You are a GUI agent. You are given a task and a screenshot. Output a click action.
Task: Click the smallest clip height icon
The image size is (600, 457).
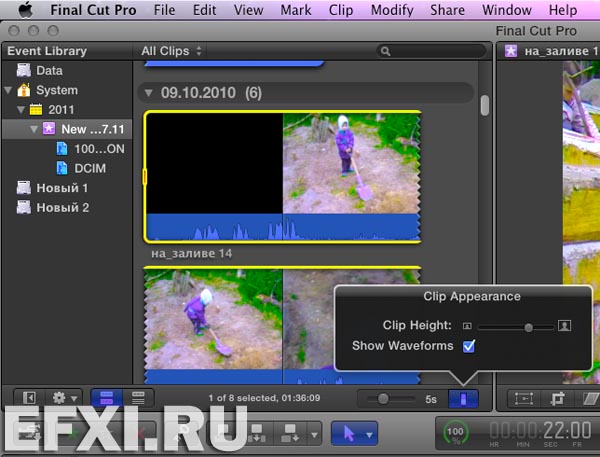click(467, 326)
